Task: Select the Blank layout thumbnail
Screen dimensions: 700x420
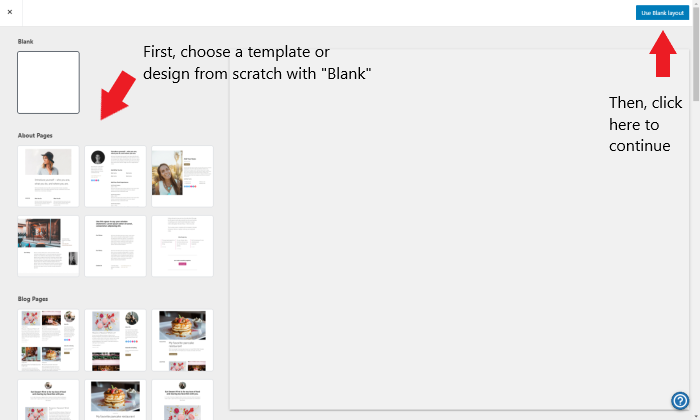Action: tap(48, 82)
